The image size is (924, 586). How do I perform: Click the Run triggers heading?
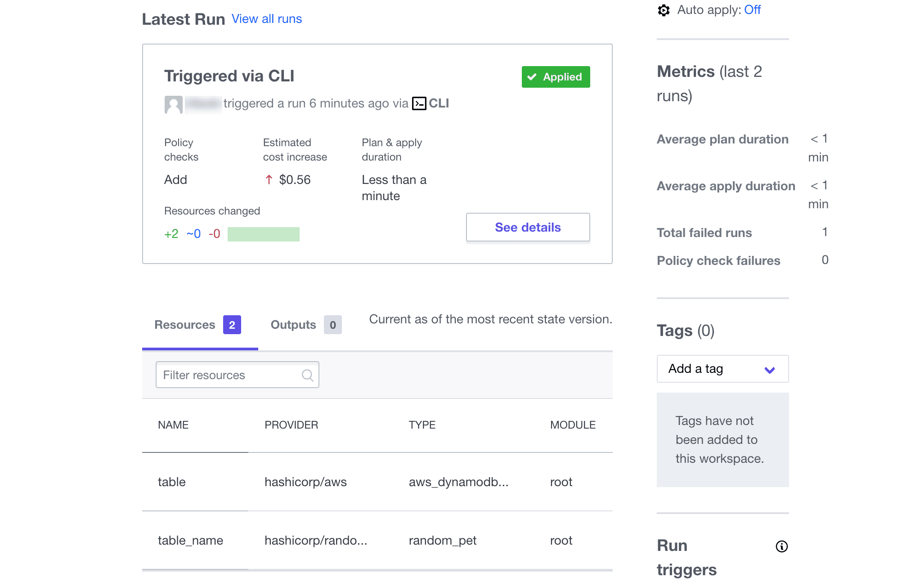[x=687, y=558]
